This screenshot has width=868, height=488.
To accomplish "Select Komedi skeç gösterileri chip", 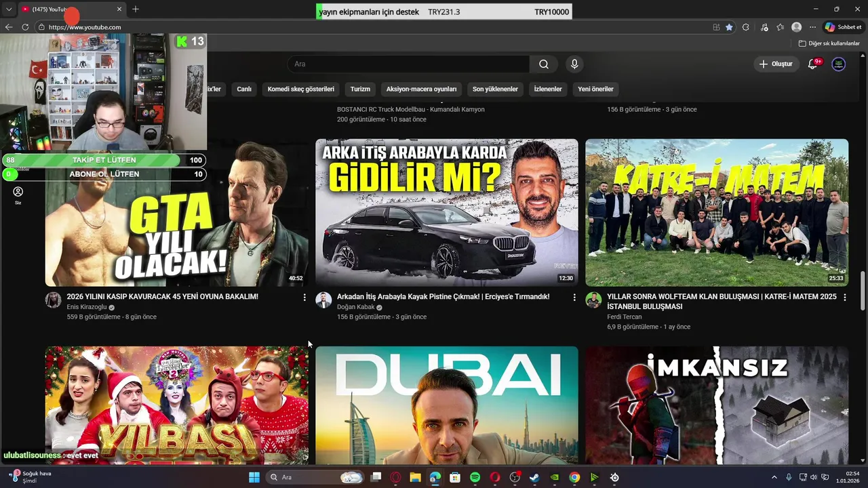I will (301, 89).
